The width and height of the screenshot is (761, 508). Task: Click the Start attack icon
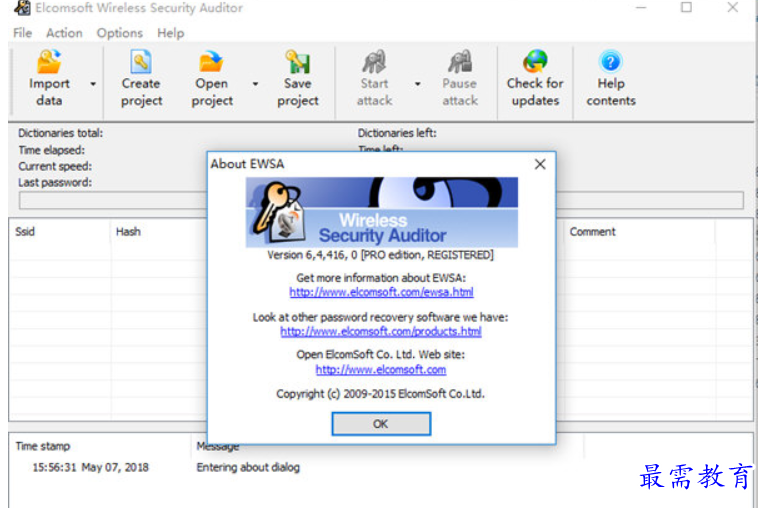point(374,62)
